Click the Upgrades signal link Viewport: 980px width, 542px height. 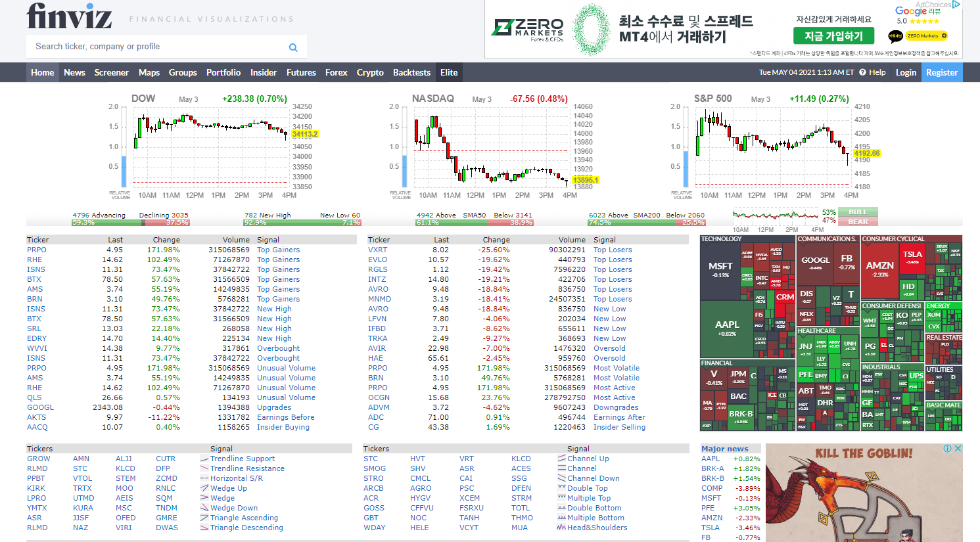[x=274, y=407]
